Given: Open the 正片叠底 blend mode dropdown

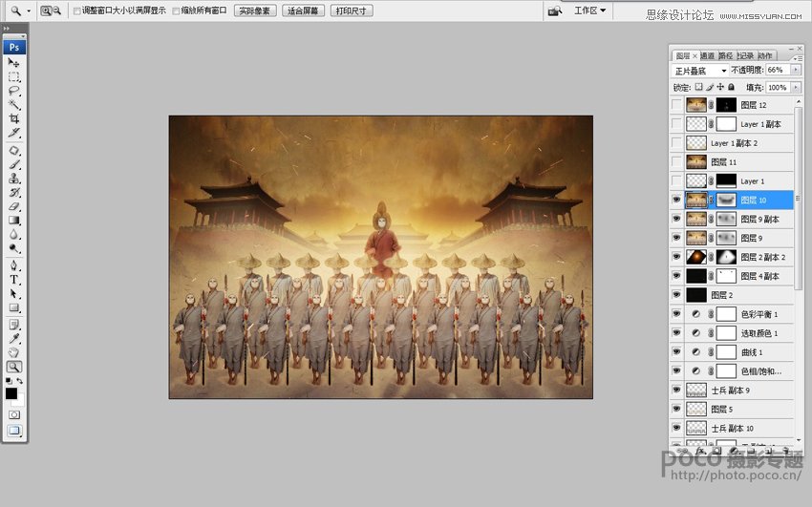Looking at the screenshot, I should click(x=699, y=71).
